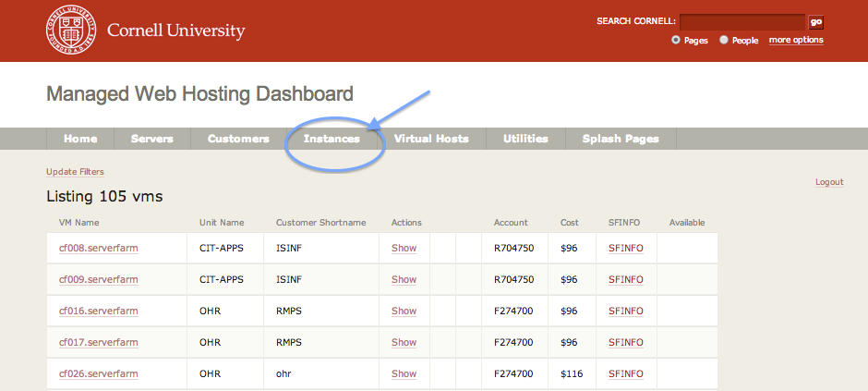868x391 pixels.
Task: Click Show for cf008.serverfarm
Action: click(404, 248)
